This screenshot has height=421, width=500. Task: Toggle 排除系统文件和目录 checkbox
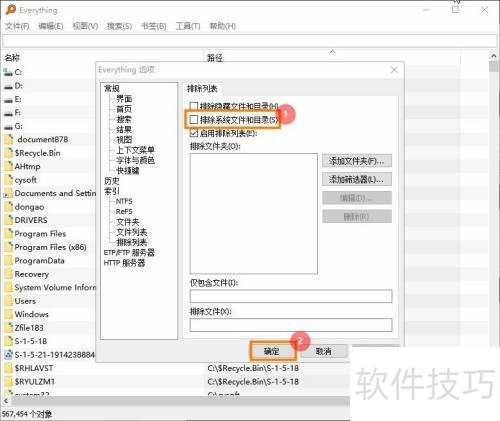tap(194, 120)
